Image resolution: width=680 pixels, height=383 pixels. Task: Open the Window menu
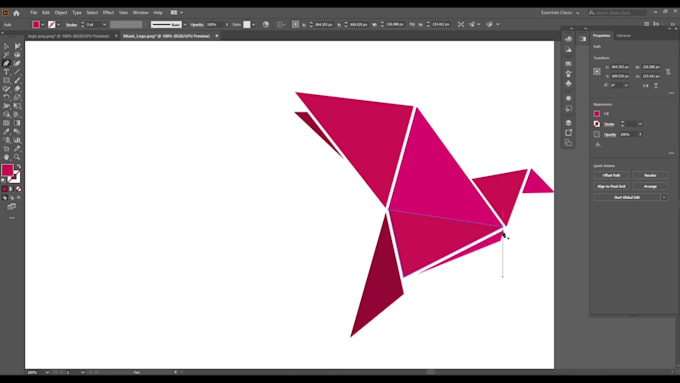[x=141, y=13]
